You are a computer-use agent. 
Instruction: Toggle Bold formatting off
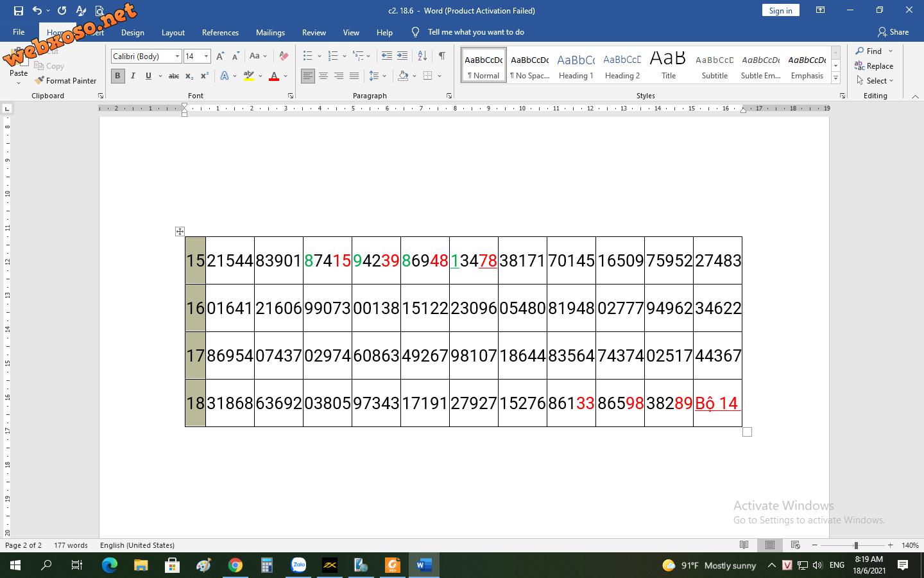[117, 76]
